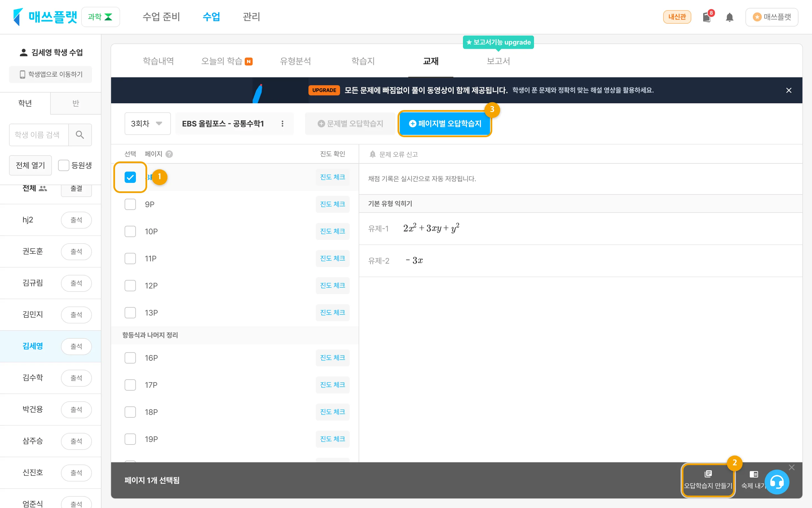Screen dimensions: 812x508
Task: Check the 10P page checkbox
Action: (130, 231)
